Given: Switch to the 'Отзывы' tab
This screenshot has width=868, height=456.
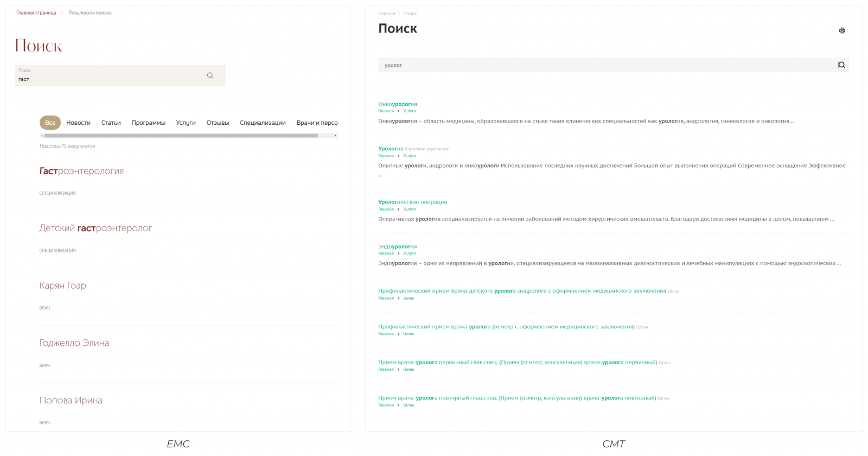Looking at the screenshot, I should pyautogui.click(x=218, y=123).
